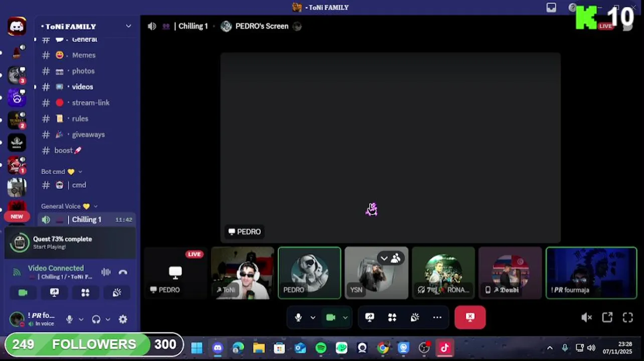644x361 pixels.
Task: Open the ToNi FAMILY server dropdown menu
Action: coord(128,26)
